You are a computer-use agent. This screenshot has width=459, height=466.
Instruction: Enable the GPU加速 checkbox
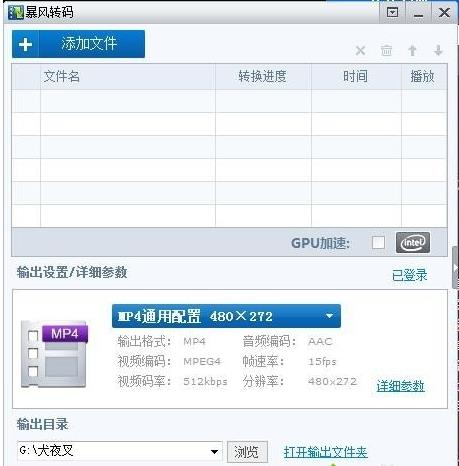378,243
